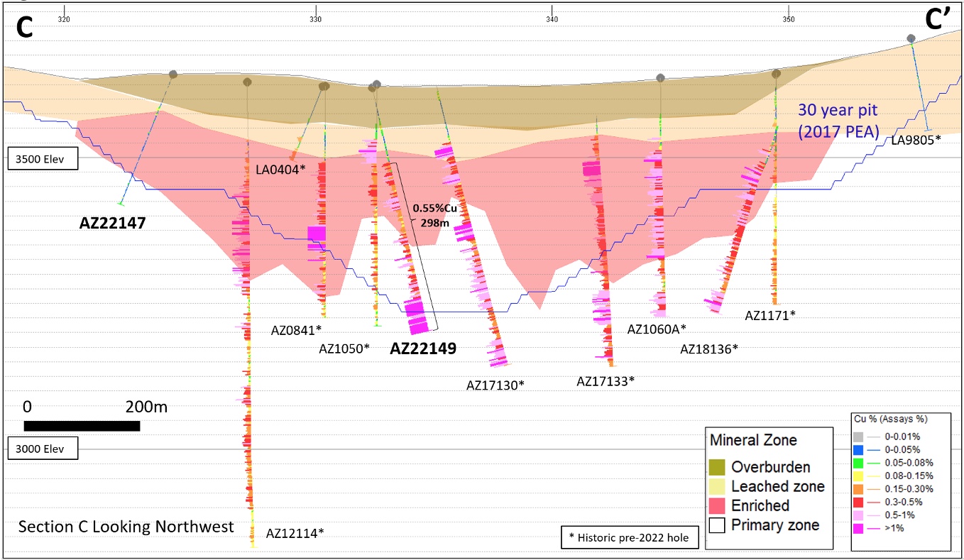The height and width of the screenshot is (560, 964).
Task: Select the 'AZ17133*' hole label
Action: 606,381
